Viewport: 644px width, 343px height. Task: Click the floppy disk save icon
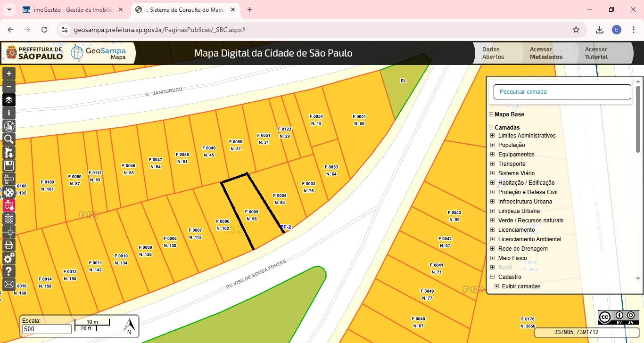click(x=9, y=165)
